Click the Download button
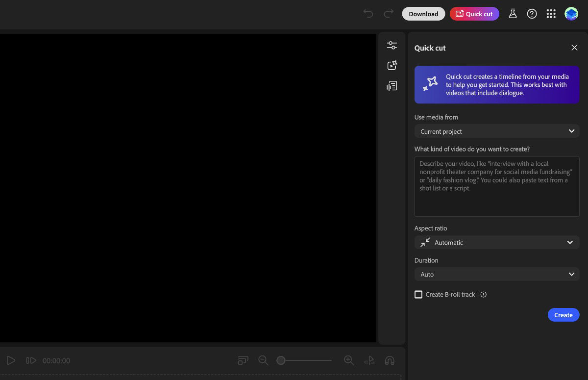The height and width of the screenshot is (380, 588). [x=423, y=14]
